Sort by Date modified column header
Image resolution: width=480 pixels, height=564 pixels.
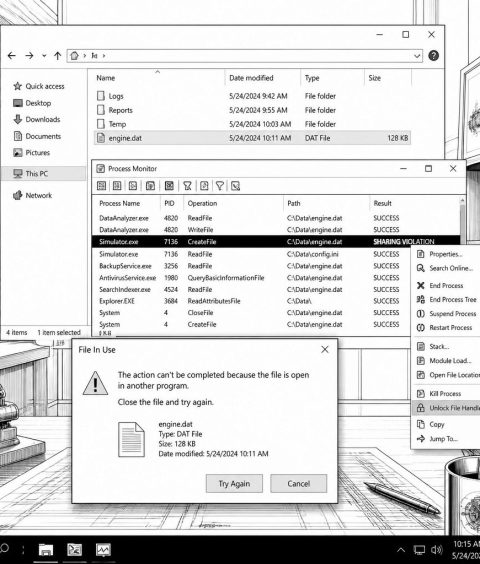click(x=251, y=78)
